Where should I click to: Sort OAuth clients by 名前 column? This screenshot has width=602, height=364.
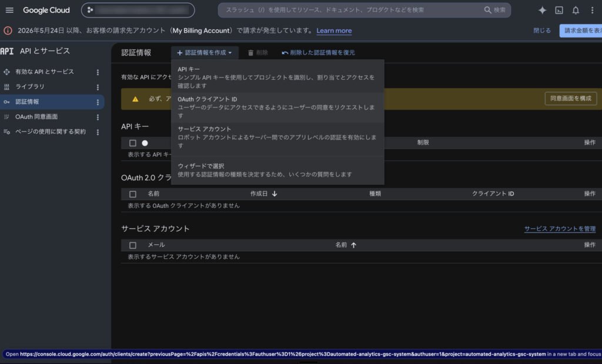coord(153,194)
